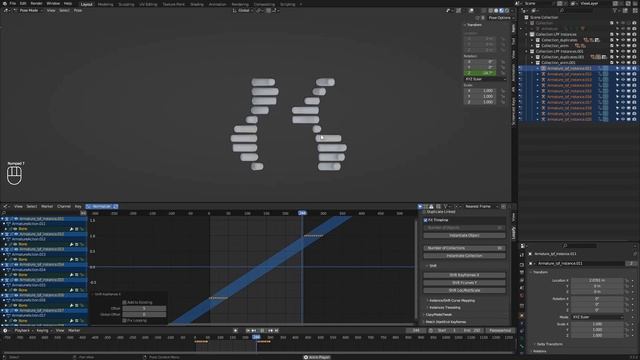Image resolution: width=640 pixels, height=360 pixels.
Task: Open Object properties tab icon in properties editor
Action: (522, 316)
